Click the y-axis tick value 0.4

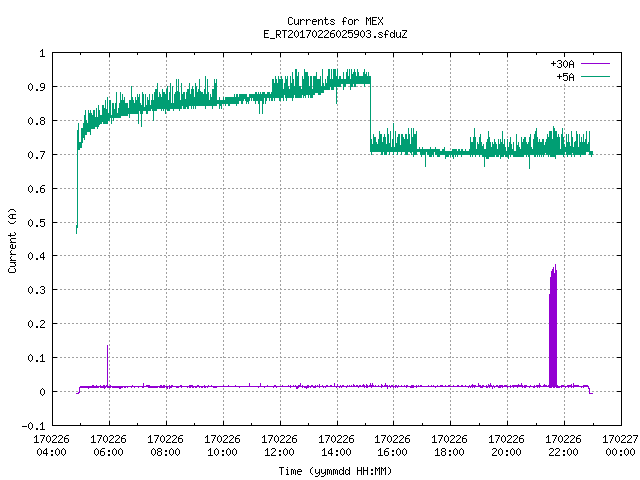36,256
